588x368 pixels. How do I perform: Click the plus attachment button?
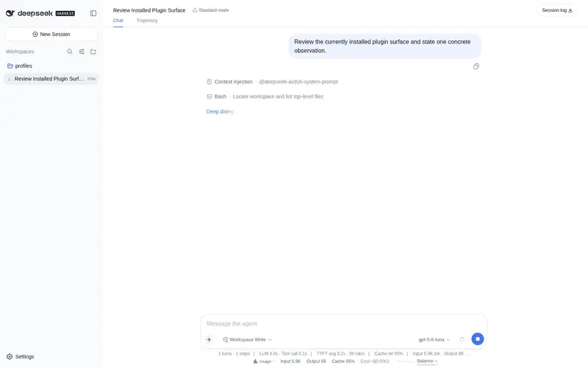click(209, 339)
